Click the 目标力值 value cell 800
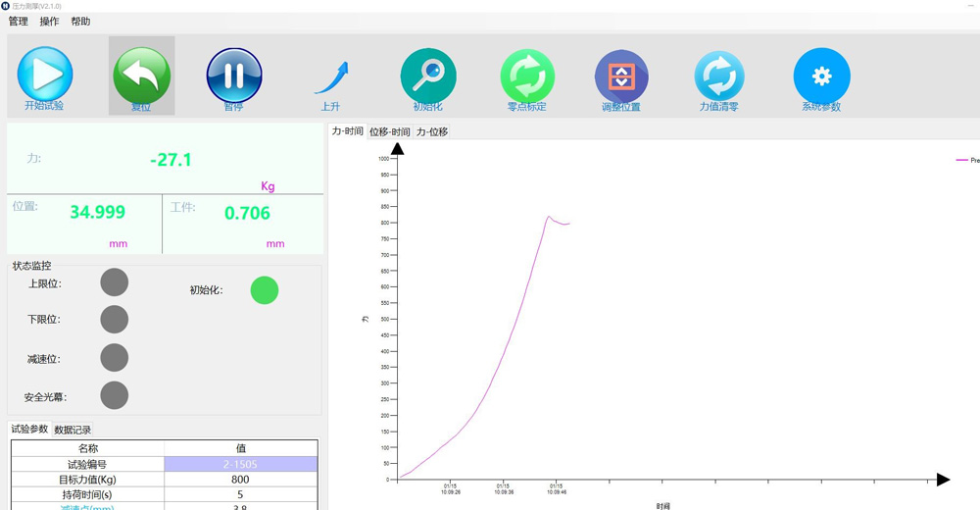 (241, 480)
